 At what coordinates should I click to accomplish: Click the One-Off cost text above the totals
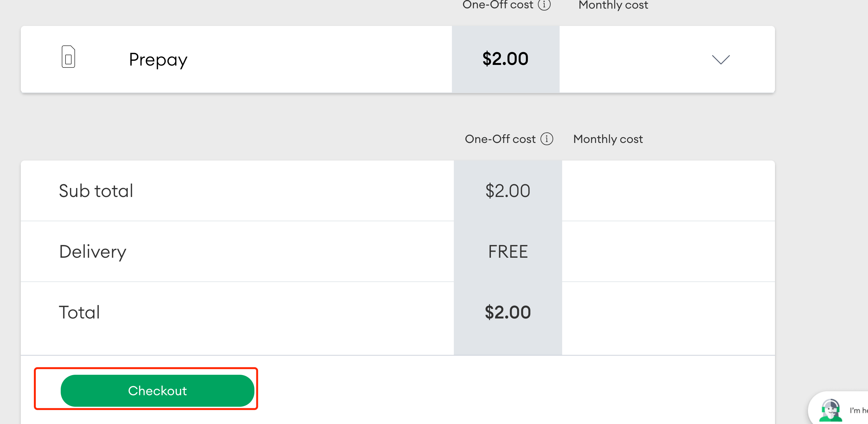pyautogui.click(x=500, y=139)
